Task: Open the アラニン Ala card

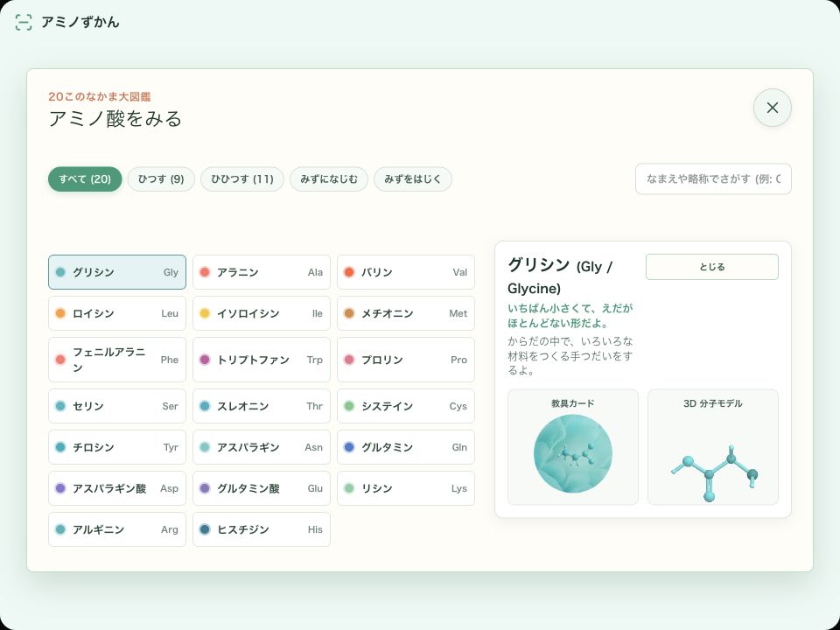Action: pos(262,272)
